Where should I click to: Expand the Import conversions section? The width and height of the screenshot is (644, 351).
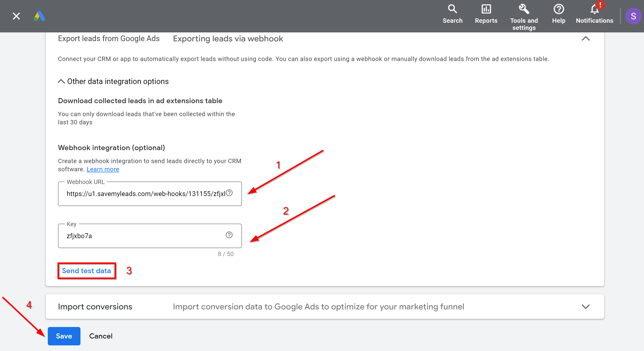pos(587,307)
